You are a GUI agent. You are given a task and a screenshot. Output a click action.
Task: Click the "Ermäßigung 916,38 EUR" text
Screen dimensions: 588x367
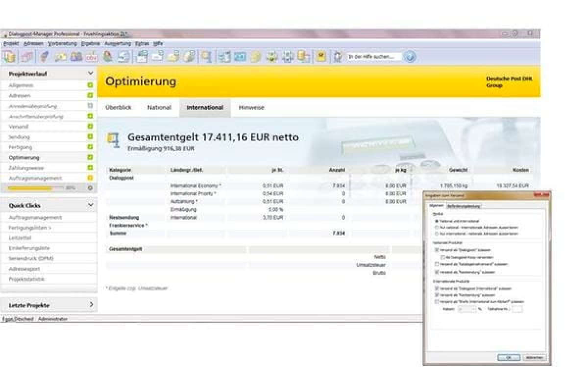(x=161, y=148)
